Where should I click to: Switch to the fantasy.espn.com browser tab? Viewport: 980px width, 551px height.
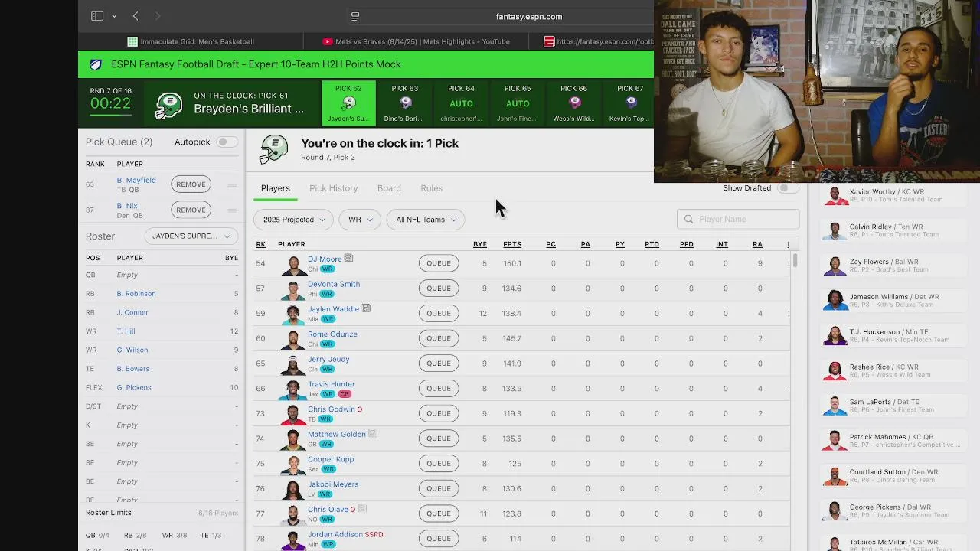[598, 41]
